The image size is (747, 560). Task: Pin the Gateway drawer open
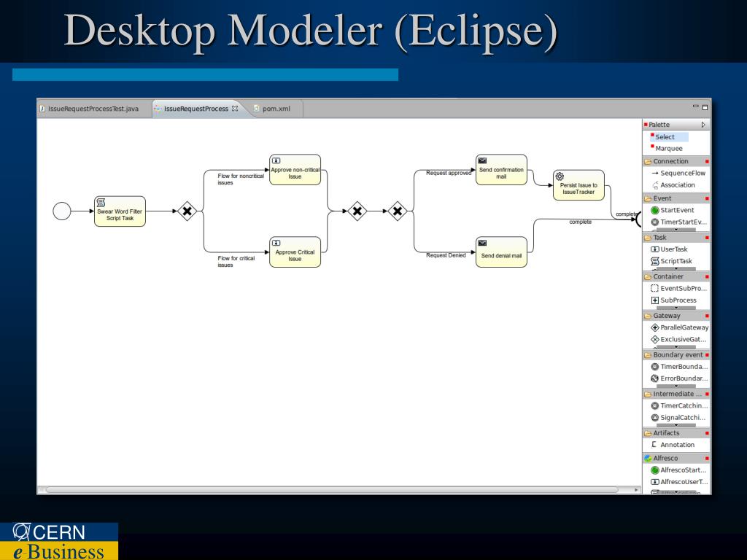pos(707,316)
